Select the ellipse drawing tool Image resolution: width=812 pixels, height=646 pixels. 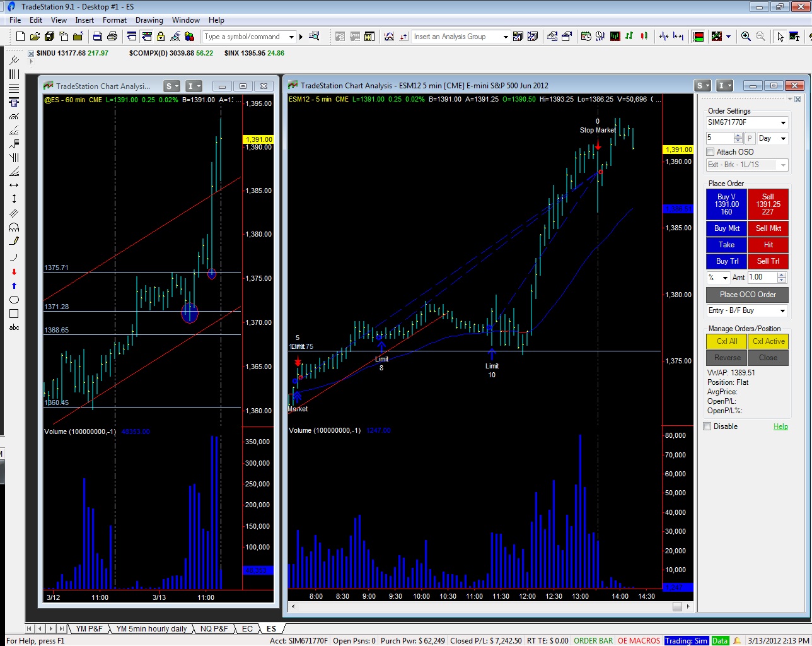click(14, 300)
